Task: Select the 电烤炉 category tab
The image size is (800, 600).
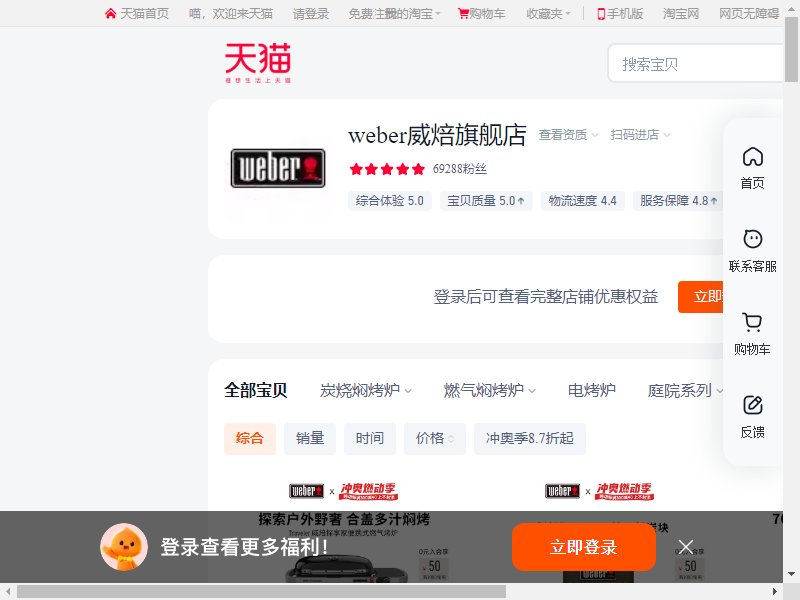Action: pos(592,390)
